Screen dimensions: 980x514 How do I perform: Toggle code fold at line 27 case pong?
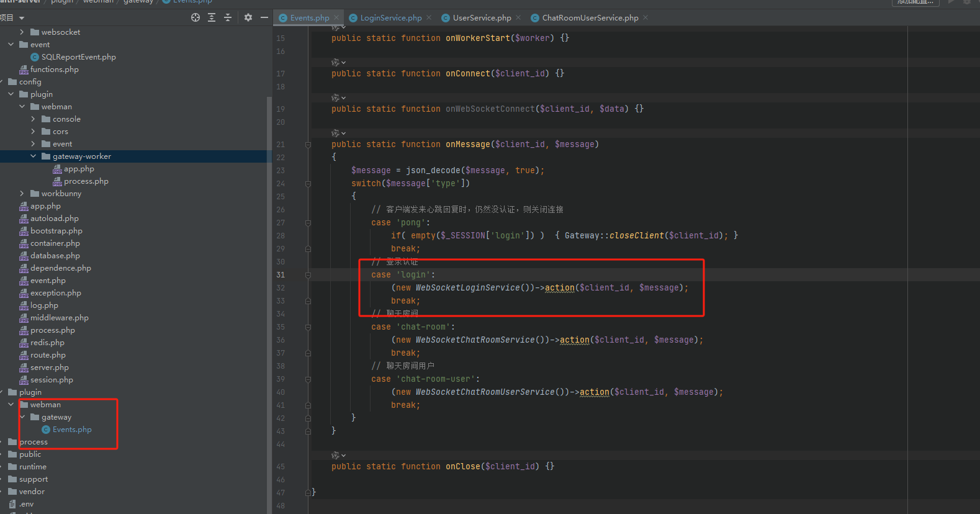point(308,223)
